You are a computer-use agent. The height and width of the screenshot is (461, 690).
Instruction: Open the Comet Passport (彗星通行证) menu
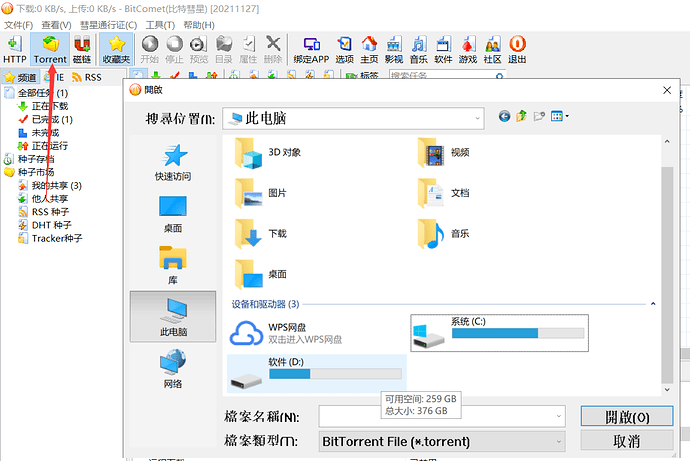(x=108, y=25)
